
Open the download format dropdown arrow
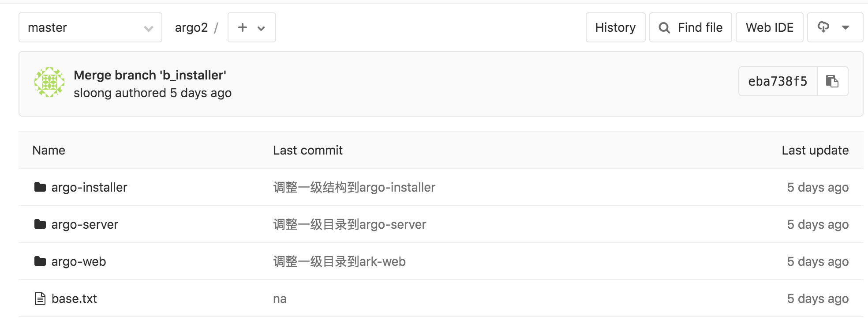846,27
